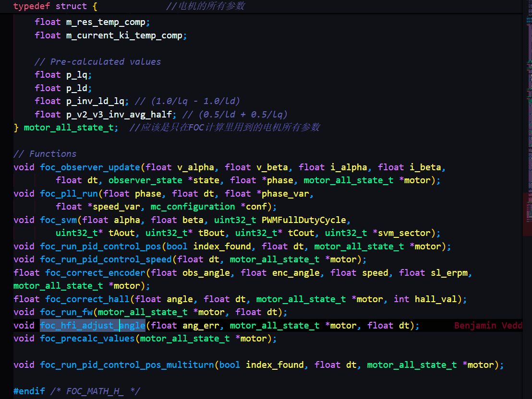Click the foc_precalc_values function name
The image size is (532, 399).
pyautogui.click(x=87, y=339)
